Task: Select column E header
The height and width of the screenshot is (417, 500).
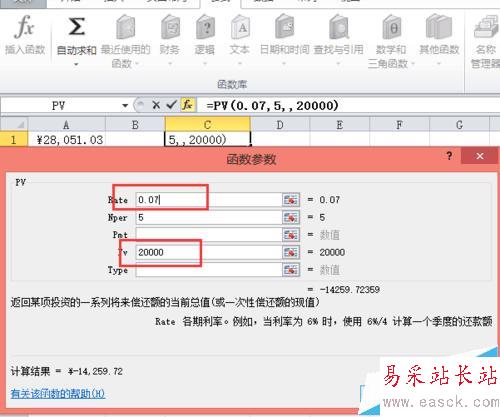Action: pyautogui.click(x=340, y=125)
